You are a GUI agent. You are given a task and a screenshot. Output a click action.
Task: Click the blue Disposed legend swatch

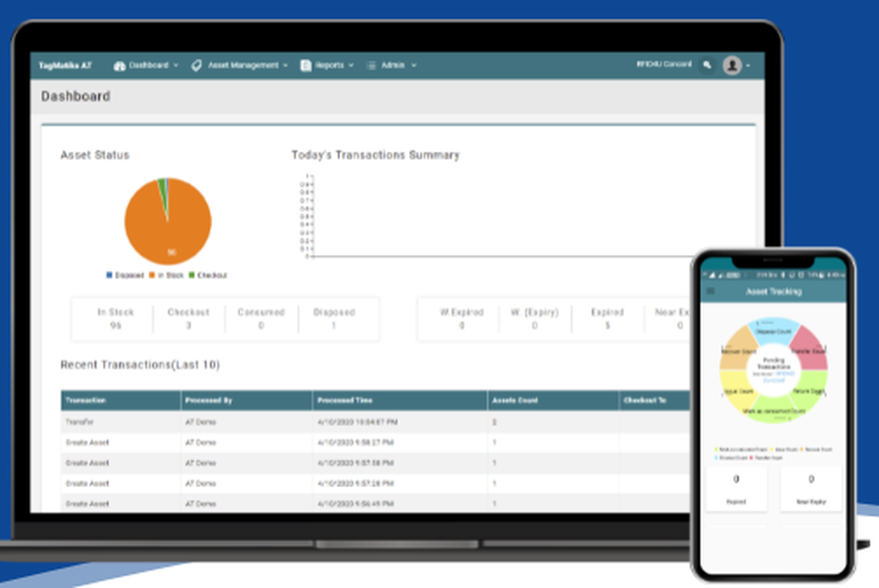pyautogui.click(x=109, y=274)
